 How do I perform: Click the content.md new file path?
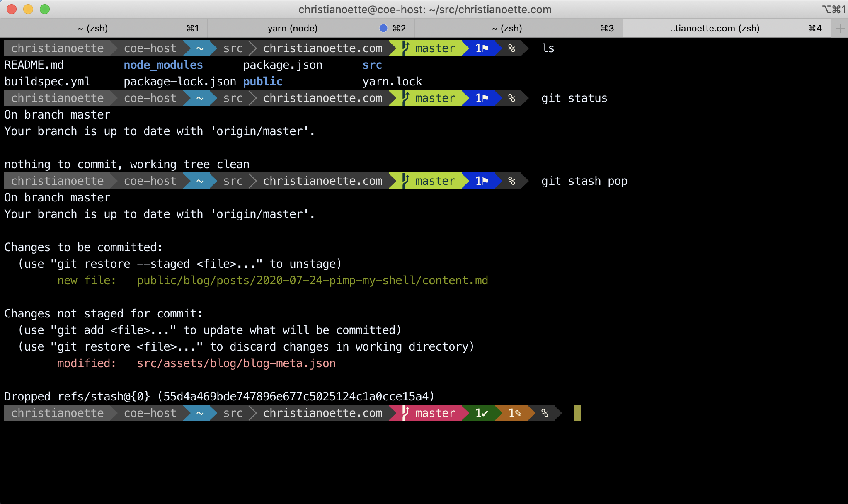[x=312, y=281]
